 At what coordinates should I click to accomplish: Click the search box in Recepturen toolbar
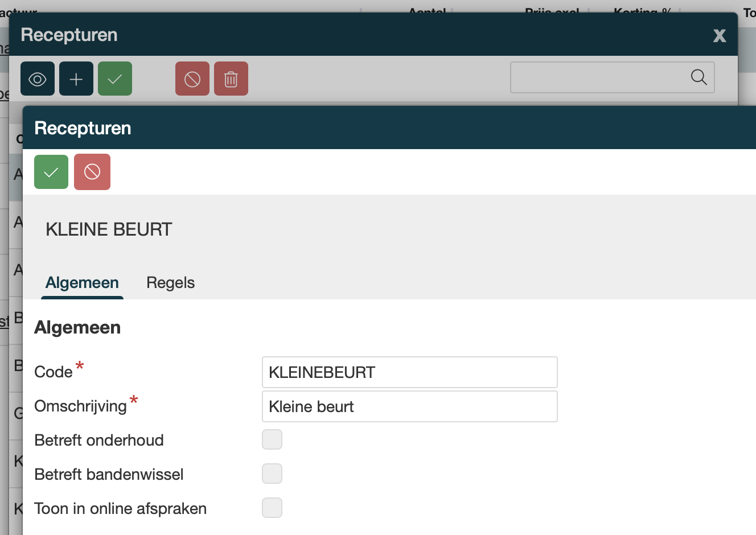(598, 77)
